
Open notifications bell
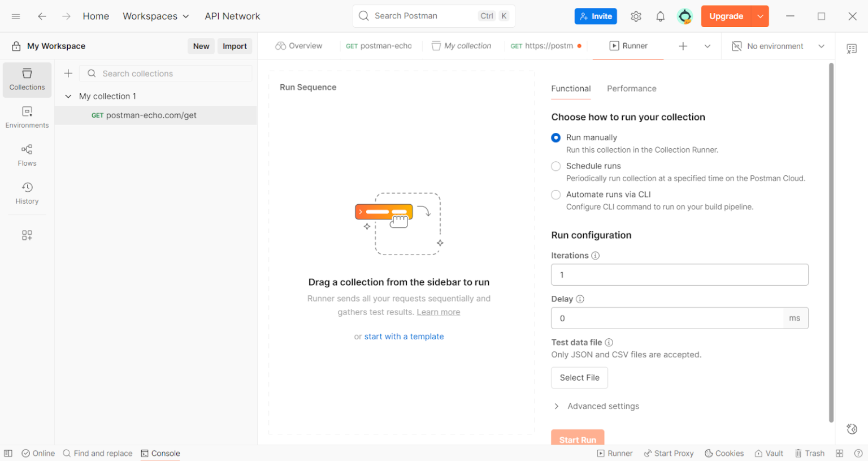tap(660, 16)
